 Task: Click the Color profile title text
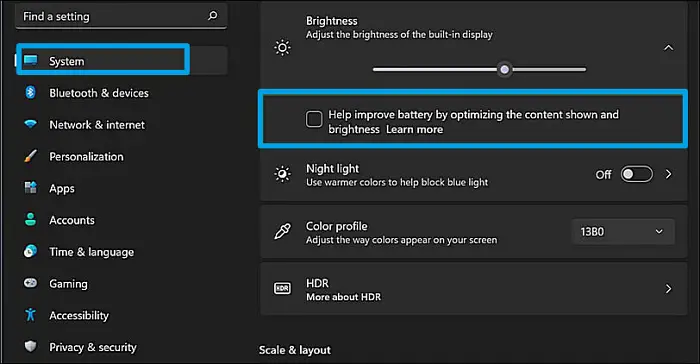coord(337,226)
